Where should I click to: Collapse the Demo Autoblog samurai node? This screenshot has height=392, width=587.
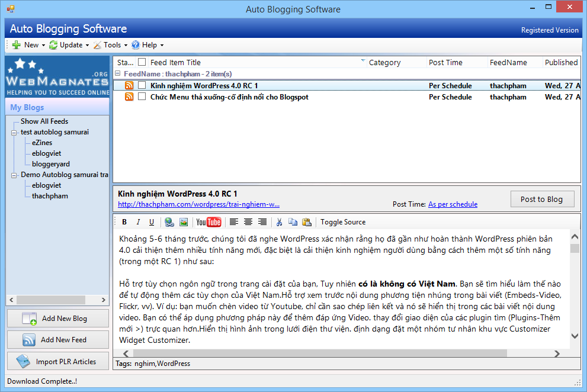(x=14, y=175)
